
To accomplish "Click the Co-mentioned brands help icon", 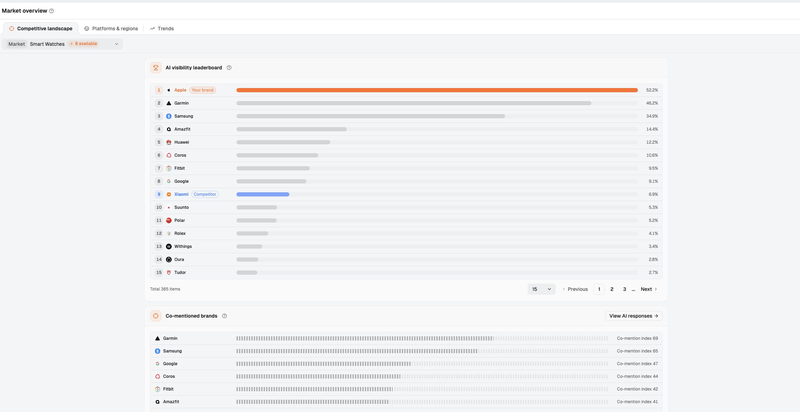I will pos(224,316).
